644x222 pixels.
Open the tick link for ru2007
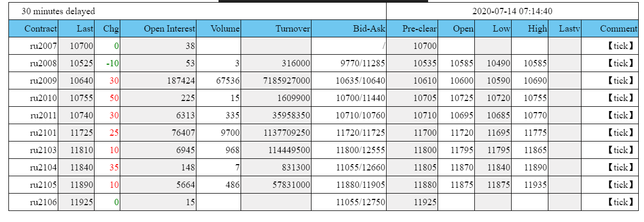pyautogui.click(x=620, y=46)
